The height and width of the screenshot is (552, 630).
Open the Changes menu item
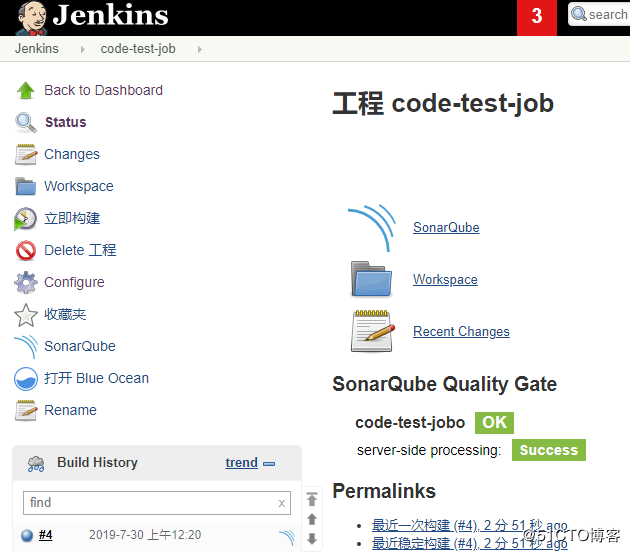point(72,154)
